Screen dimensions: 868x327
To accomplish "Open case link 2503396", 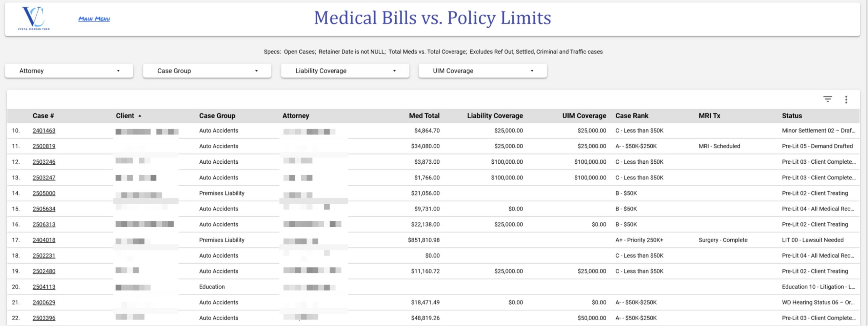I will [x=44, y=318].
